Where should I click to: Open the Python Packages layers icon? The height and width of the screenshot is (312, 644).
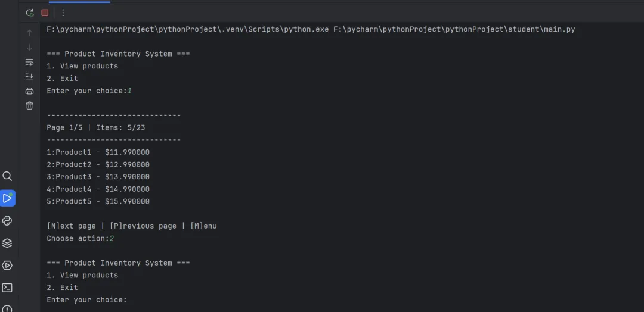tap(7, 243)
